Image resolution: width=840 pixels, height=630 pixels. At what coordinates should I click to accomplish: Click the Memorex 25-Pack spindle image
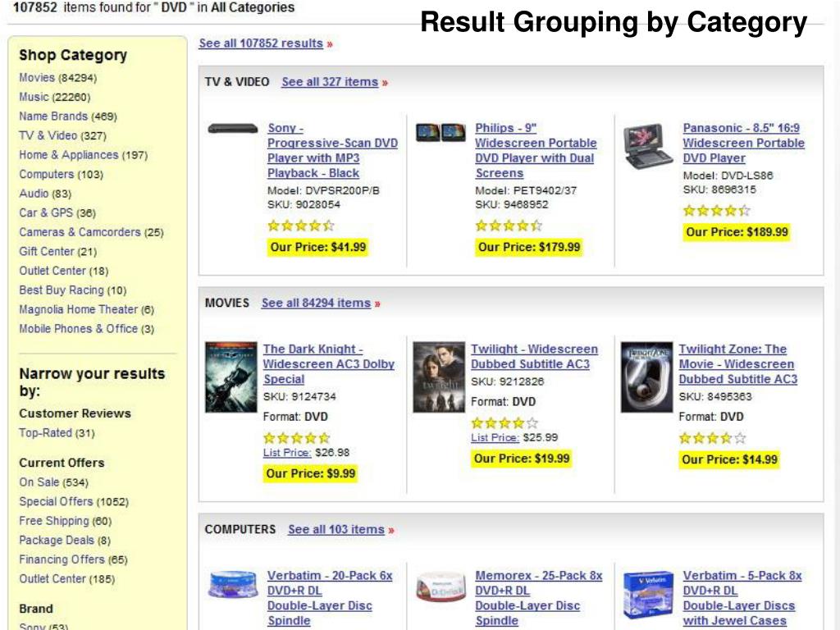441,586
